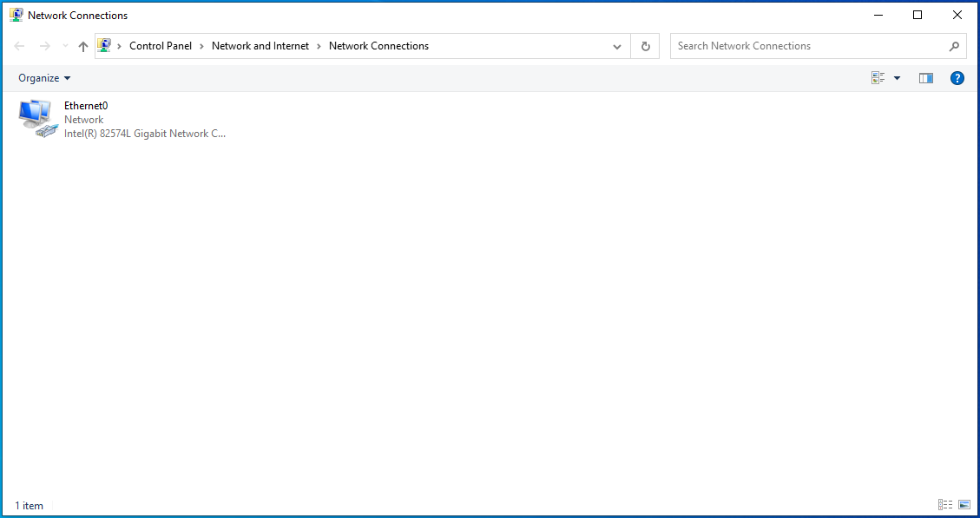Image resolution: width=980 pixels, height=518 pixels.
Task: Switch to large icons view in status bar
Action: (964, 505)
